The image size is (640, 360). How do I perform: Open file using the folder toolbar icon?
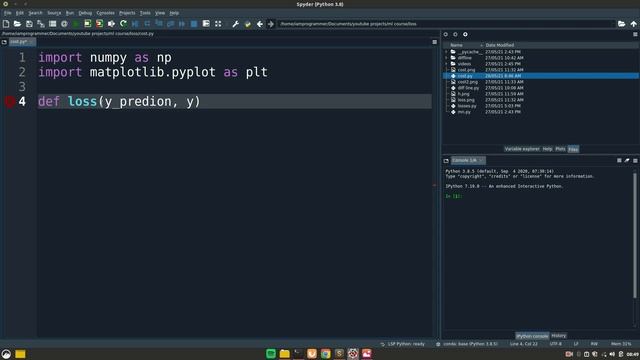(x=17, y=24)
